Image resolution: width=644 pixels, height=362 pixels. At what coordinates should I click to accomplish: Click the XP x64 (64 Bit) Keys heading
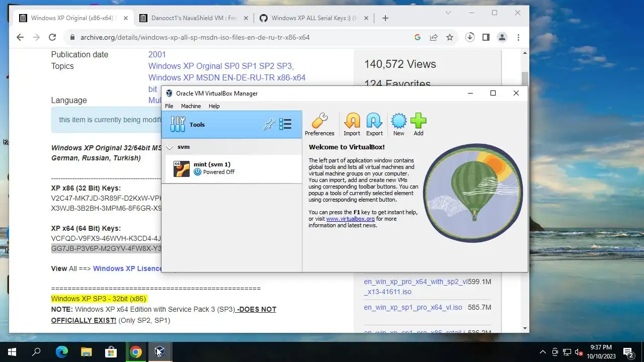click(86, 228)
